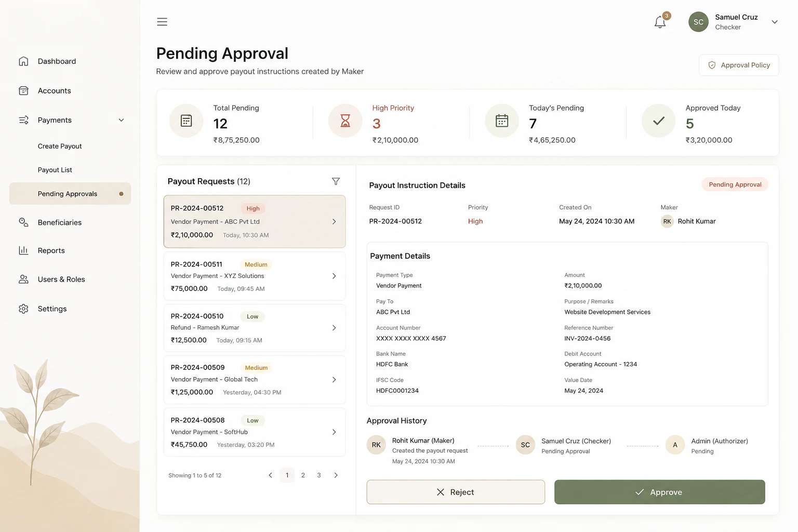Open PR-2024-00508 request chevron
This screenshot has height=532, width=798.
tap(334, 432)
